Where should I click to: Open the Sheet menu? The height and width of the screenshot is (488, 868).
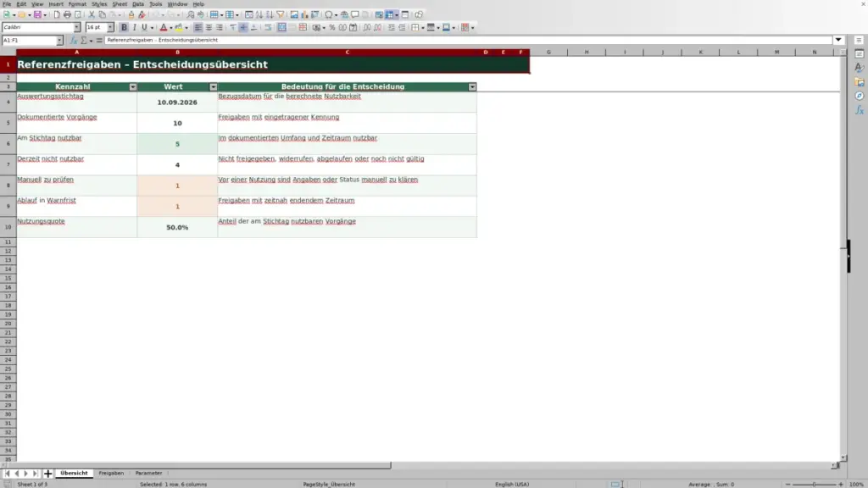point(120,4)
